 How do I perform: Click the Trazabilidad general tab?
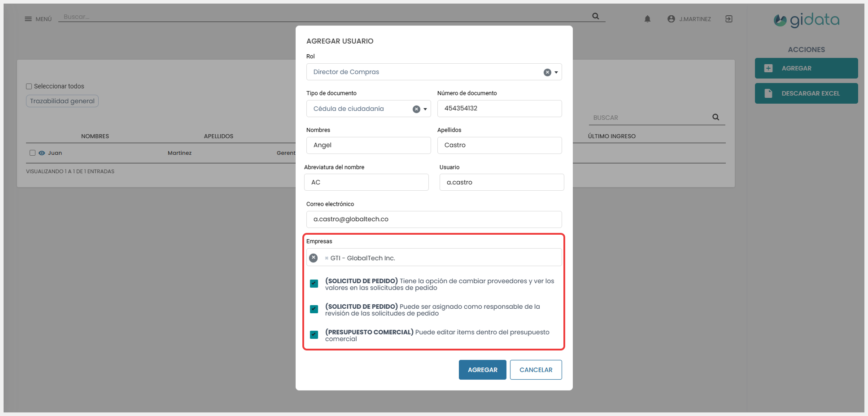coord(62,101)
